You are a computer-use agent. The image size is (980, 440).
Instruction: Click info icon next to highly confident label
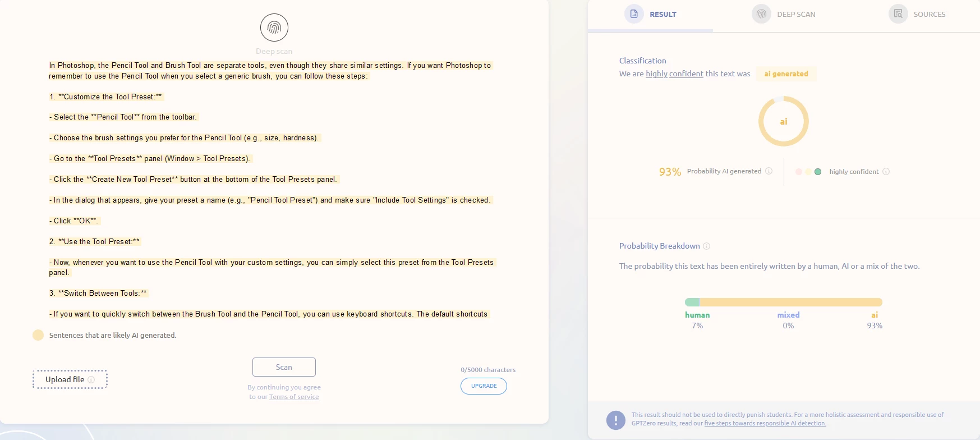pyautogui.click(x=886, y=172)
